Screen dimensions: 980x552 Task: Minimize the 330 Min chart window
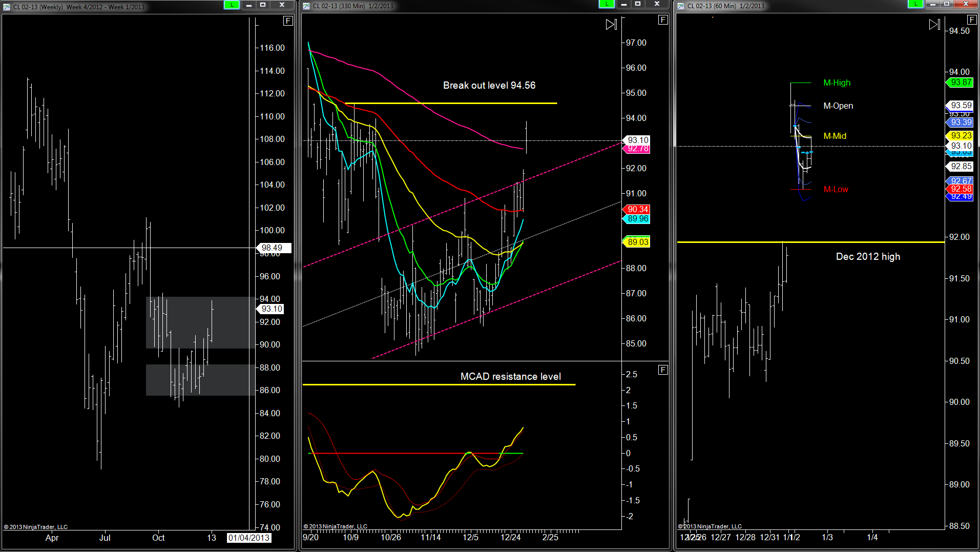(623, 4)
